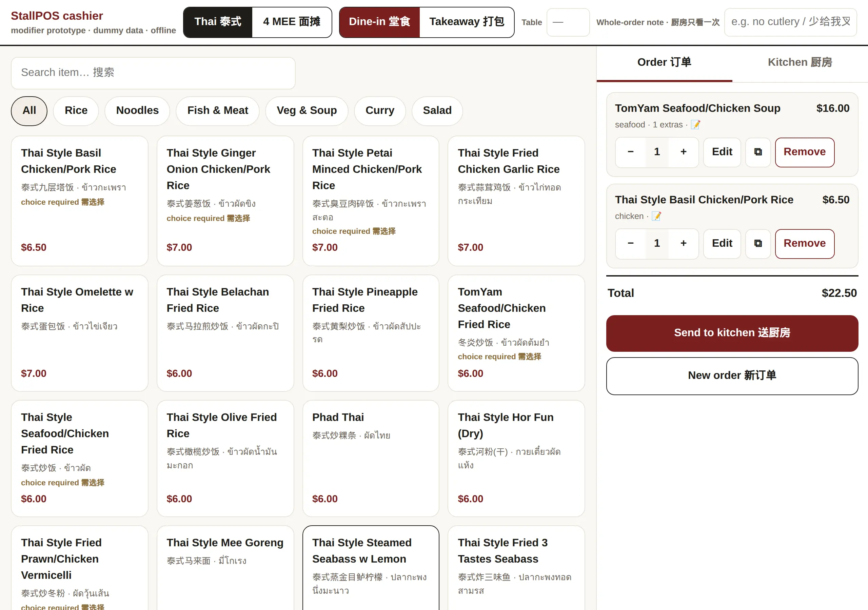This screenshot has height=610, width=868.
Task: Start a New order 新订单
Action: [x=732, y=376]
